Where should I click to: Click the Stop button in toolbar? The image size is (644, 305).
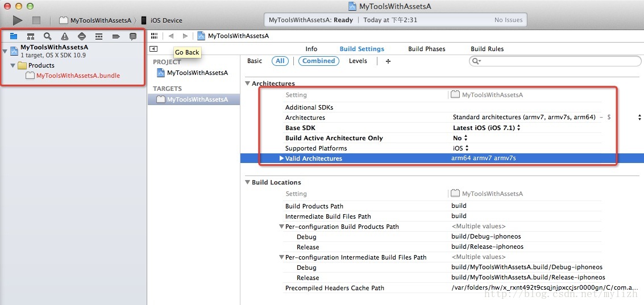36,20
